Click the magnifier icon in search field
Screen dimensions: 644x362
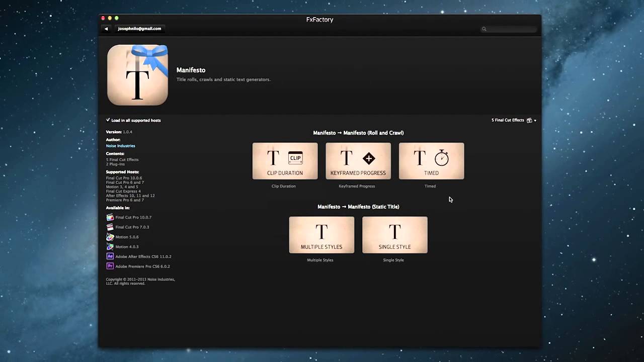pos(484,29)
